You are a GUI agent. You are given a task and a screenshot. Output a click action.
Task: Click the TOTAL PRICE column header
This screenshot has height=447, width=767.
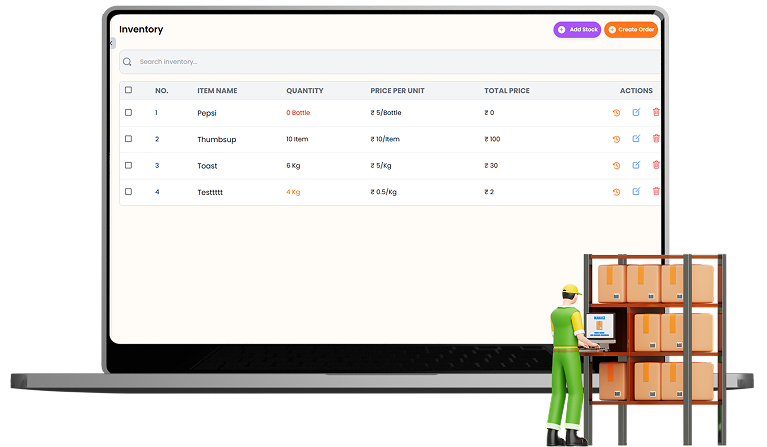pyautogui.click(x=507, y=90)
